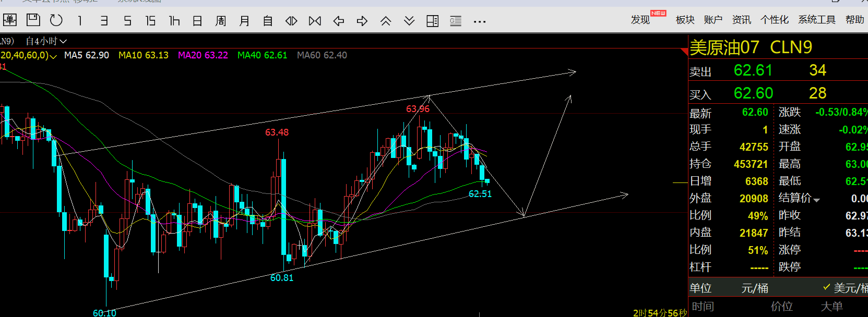Switch to the 15-minute period
The image size is (868, 317).
[150, 21]
